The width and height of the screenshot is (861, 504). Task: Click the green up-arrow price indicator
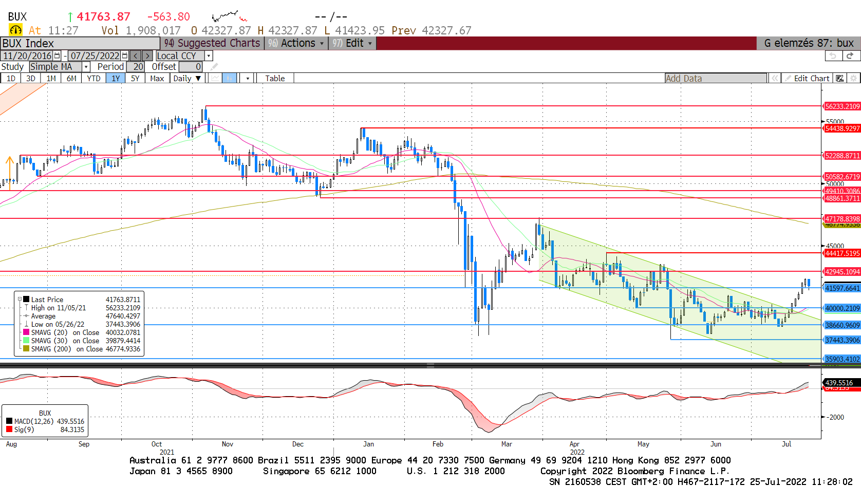(70, 17)
